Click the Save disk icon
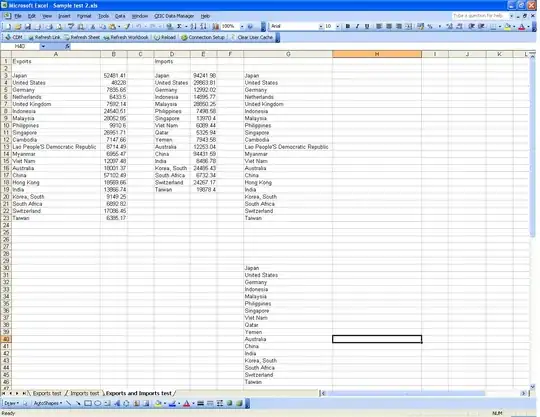 28,26
